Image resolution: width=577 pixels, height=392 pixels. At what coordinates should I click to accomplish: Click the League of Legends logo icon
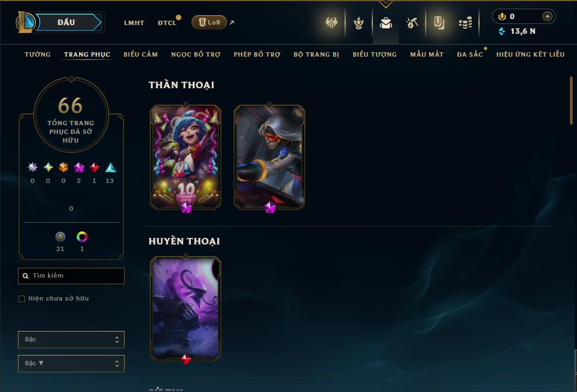pyautogui.click(x=25, y=22)
